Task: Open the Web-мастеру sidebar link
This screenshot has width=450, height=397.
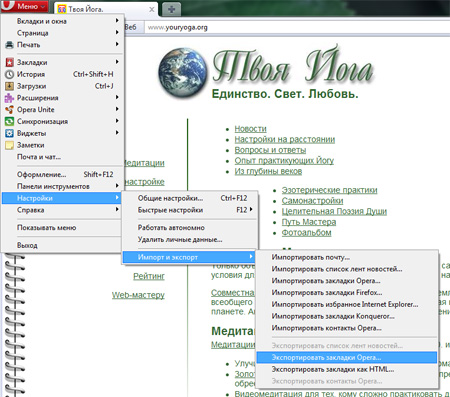Action: coord(138,295)
